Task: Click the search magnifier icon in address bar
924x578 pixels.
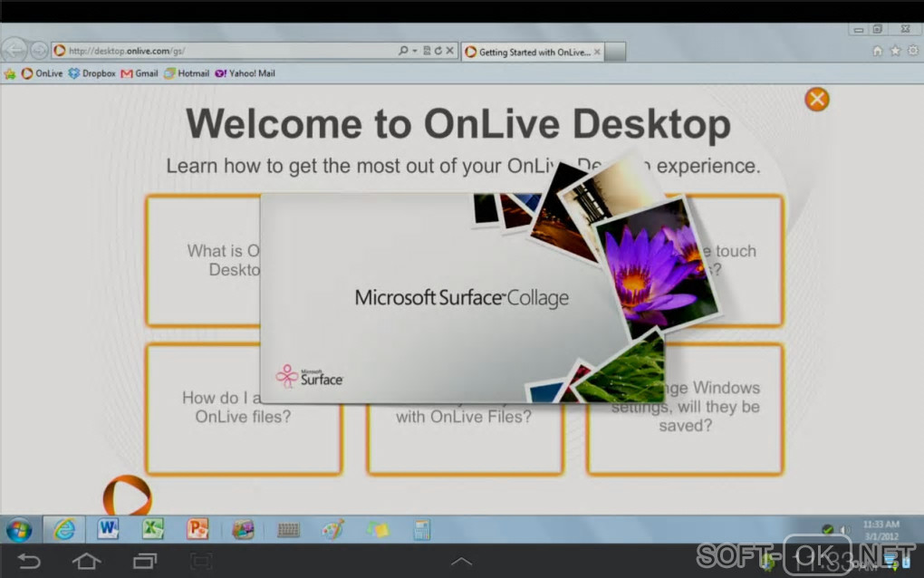Action: tap(403, 51)
